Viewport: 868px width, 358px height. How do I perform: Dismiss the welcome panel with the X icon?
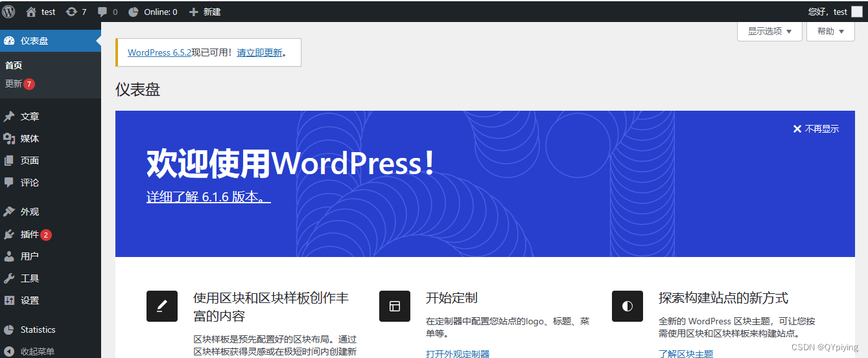click(x=797, y=129)
